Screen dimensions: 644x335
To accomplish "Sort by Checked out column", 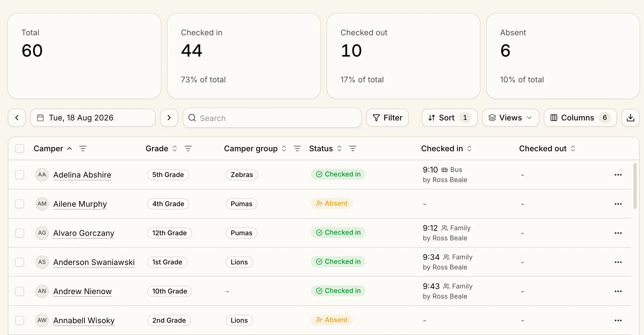I will tap(547, 148).
